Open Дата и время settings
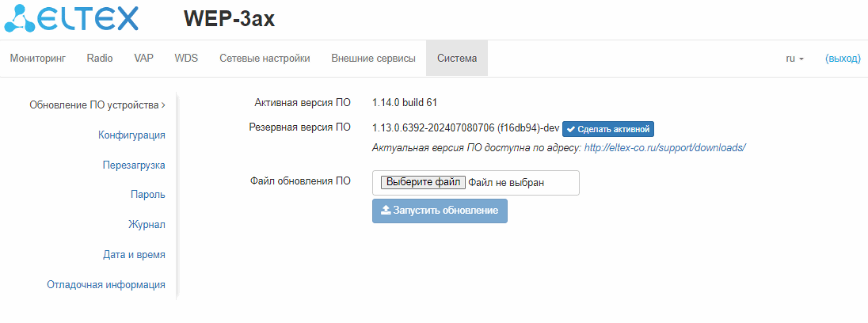The width and height of the screenshot is (868, 323). pyautogui.click(x=134, y=254)
